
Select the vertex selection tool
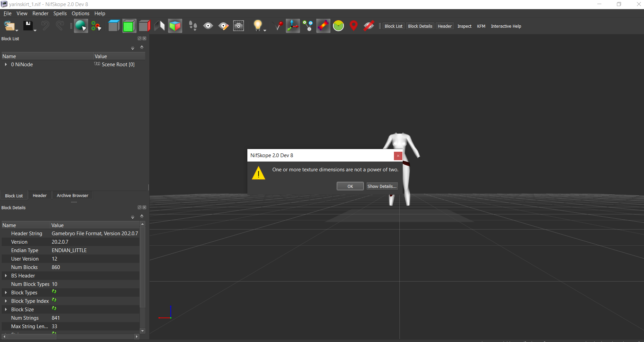tap(96, 26)
